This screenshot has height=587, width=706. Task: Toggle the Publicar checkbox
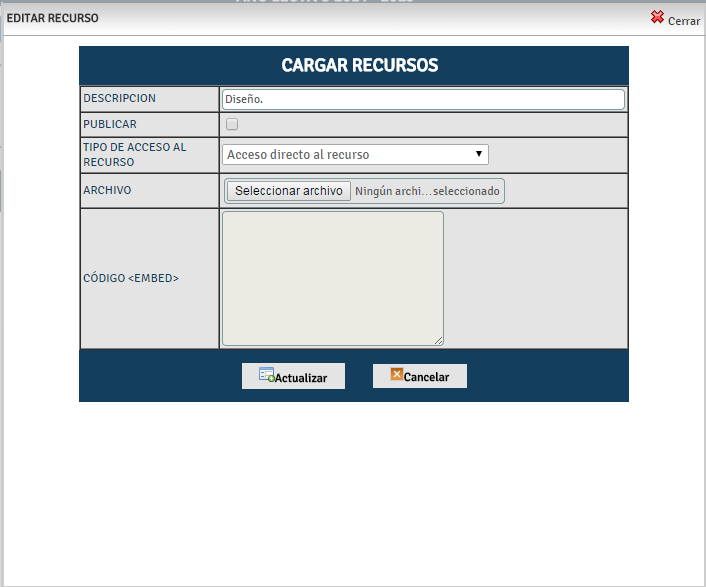pos(232,124)
